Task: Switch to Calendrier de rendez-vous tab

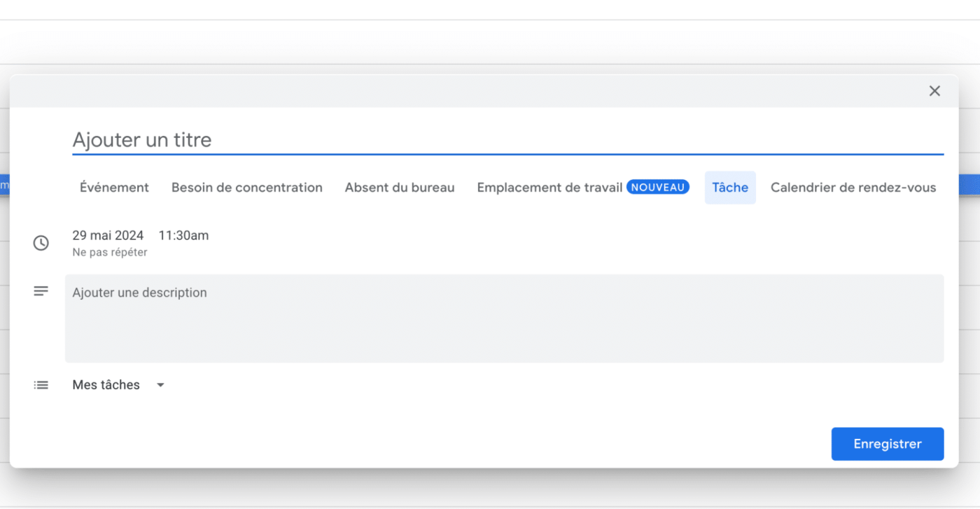Action: pyautogui.click(x=853, y=188)
